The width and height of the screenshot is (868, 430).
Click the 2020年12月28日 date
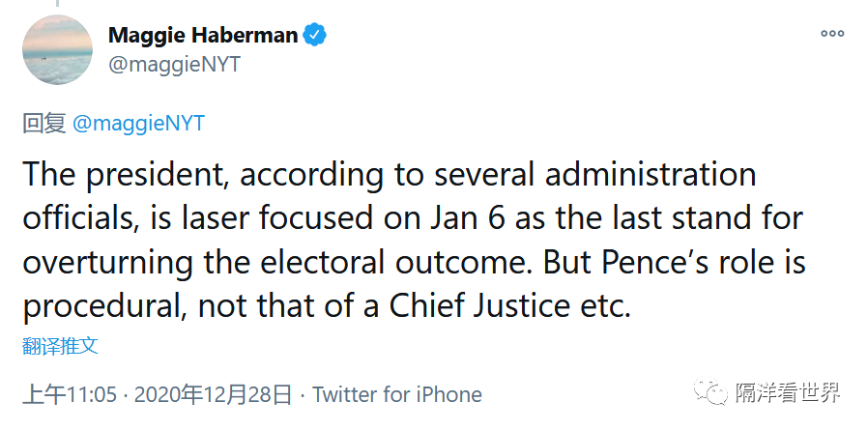coord(213,394)
